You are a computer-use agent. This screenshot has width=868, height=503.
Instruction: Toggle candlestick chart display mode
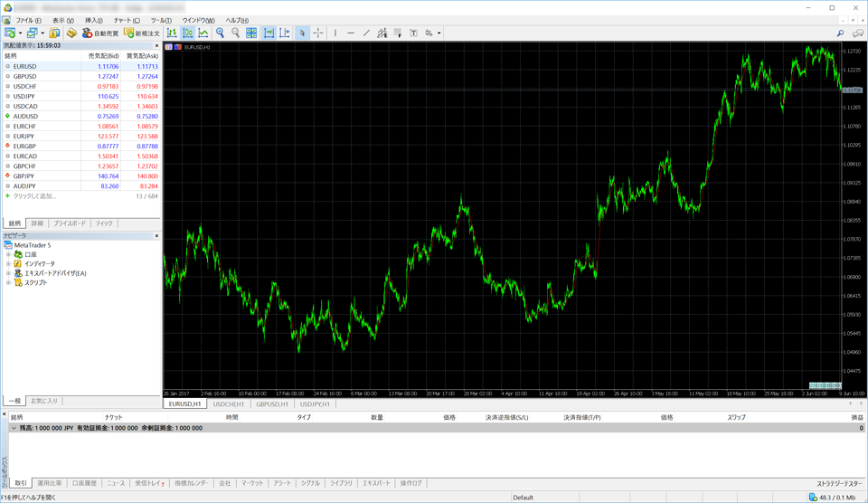tap(188, 33)
